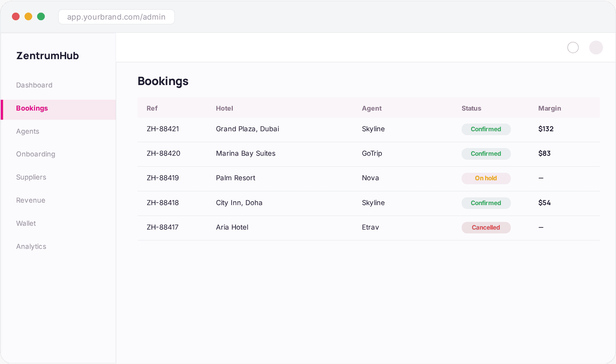Click the Cancelled status badge

(x=486, y=227)
